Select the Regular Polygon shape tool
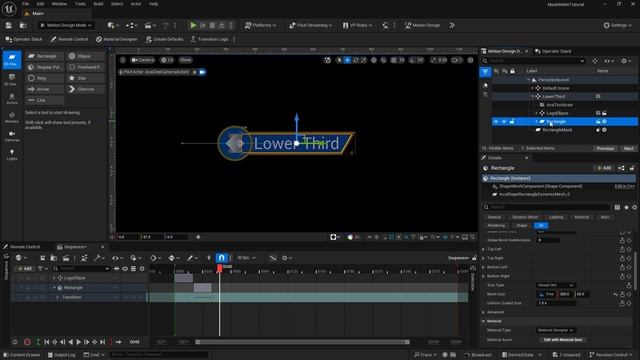The image size is (640, 360). coord(45,67)
